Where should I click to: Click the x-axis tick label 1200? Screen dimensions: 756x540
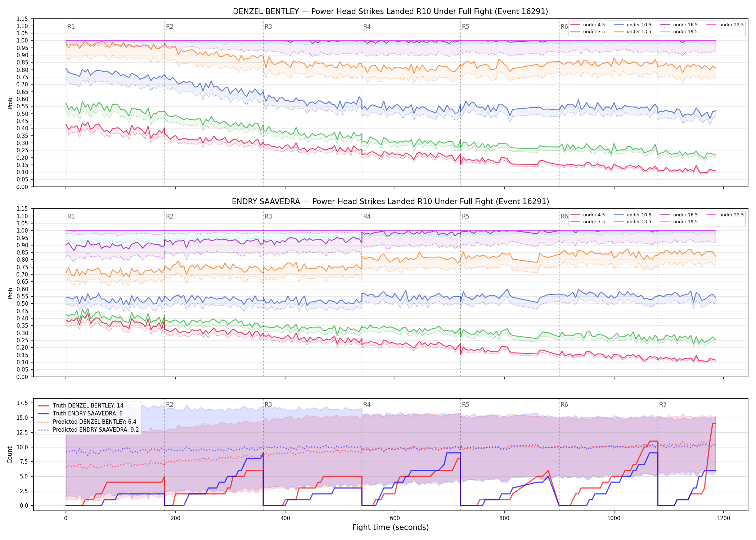(x=724, y=518)
